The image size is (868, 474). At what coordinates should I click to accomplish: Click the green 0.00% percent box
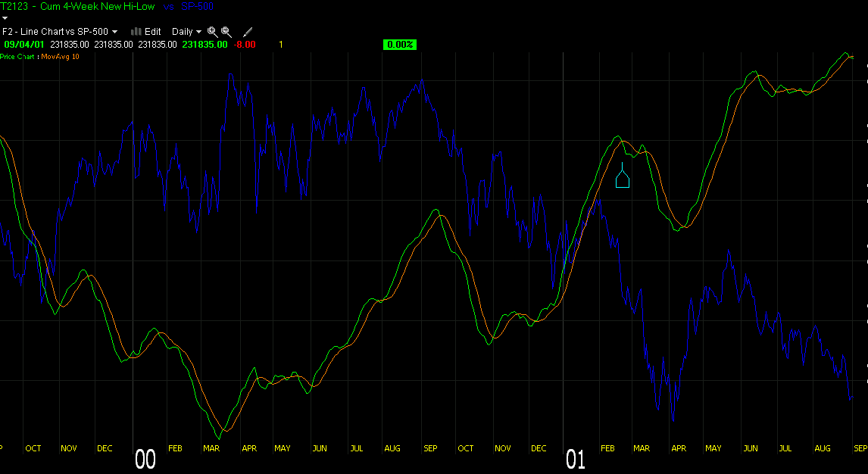(399, 45)
